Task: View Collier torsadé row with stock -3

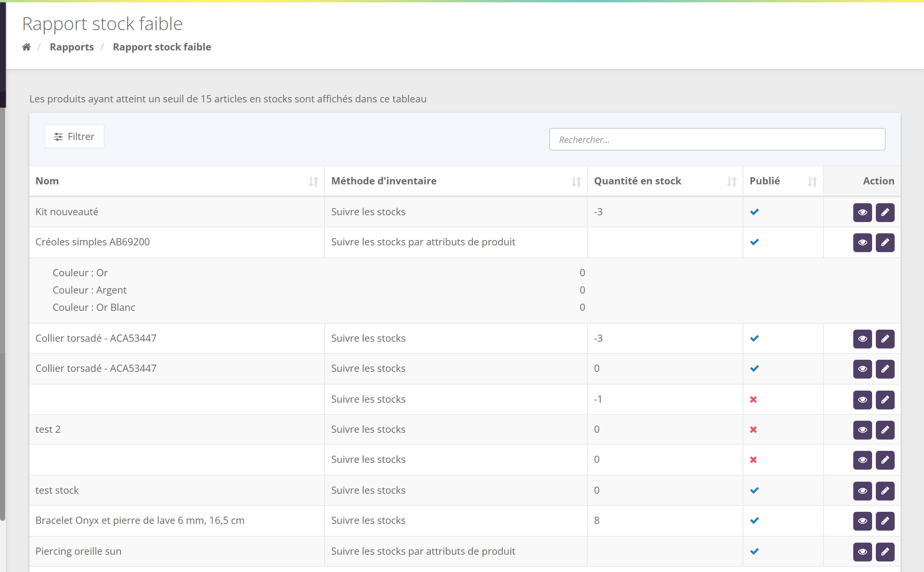Action: [862, 339]
